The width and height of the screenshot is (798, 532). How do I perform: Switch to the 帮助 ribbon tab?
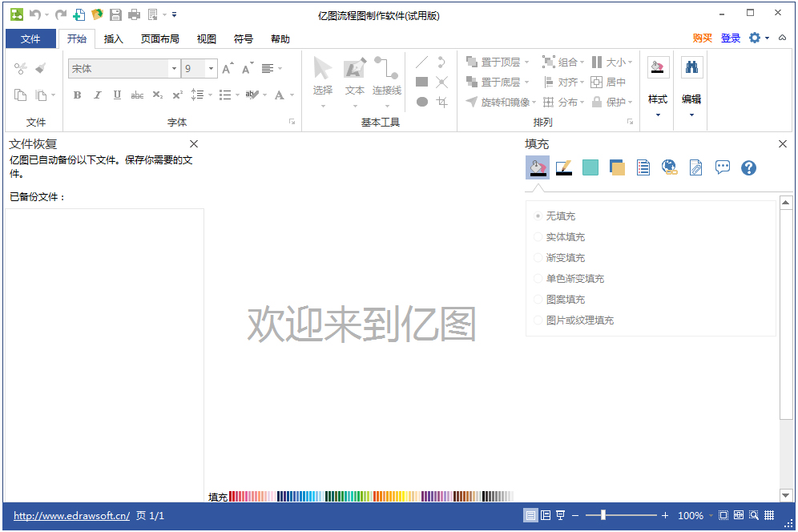tap(280, 38)
